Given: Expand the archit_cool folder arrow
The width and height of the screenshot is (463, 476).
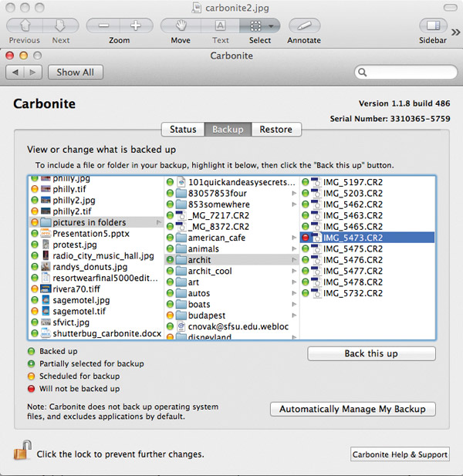Looking at the screenshot, I should point(294,271).
